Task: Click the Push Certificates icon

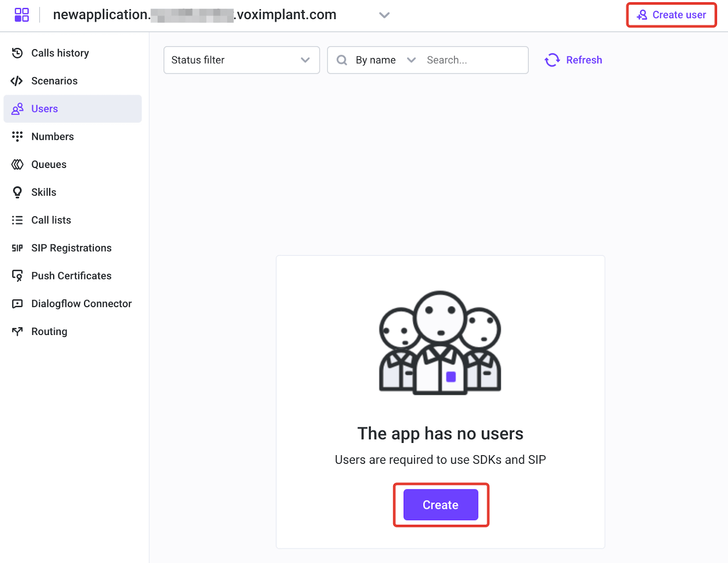Action: 17,275
